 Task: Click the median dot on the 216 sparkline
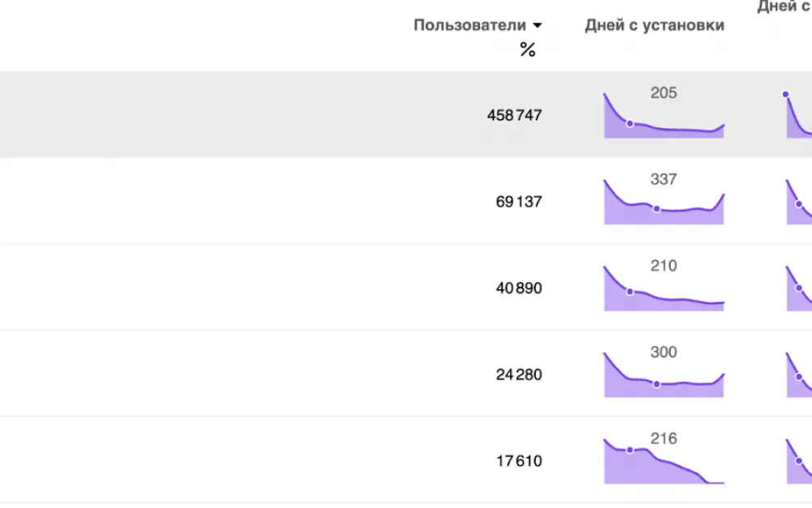(630, 450)
